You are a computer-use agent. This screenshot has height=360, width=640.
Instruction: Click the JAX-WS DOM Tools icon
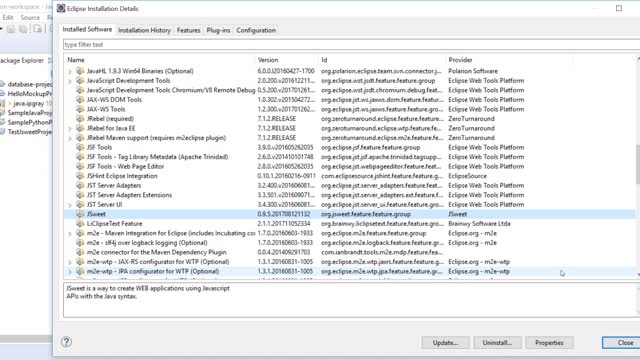pos(80,100)
